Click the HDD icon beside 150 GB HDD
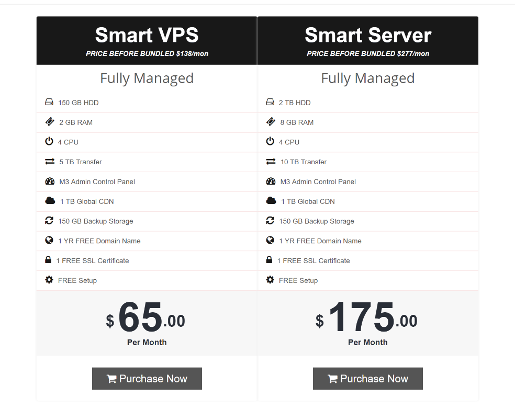515x420 pixels. [49, 103]
